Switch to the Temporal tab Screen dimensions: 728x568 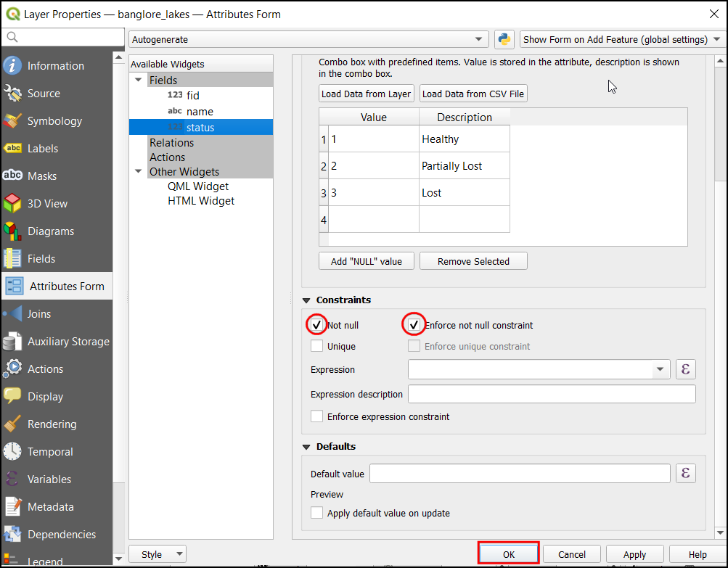tap(57, 451)
